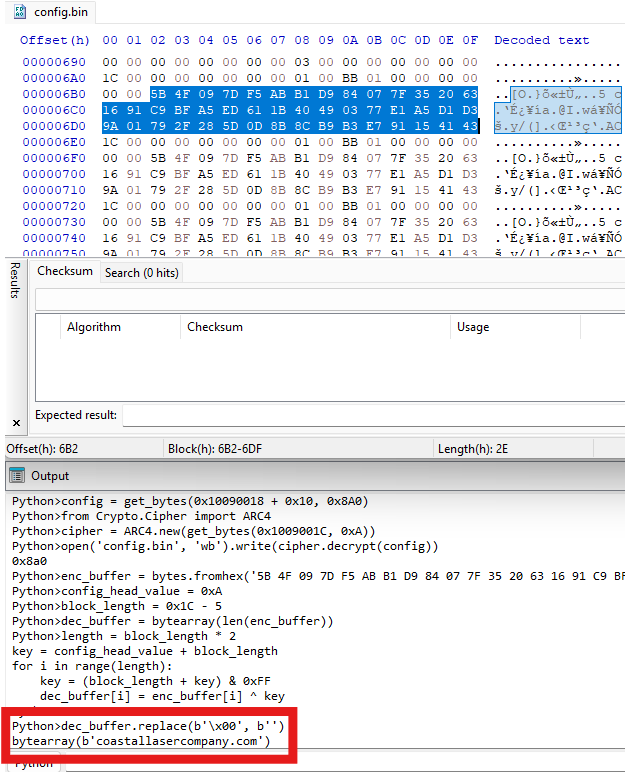Screen dimensions: 625x772
Task: Select offset row 000006F0
Action: tap(54, 159)
